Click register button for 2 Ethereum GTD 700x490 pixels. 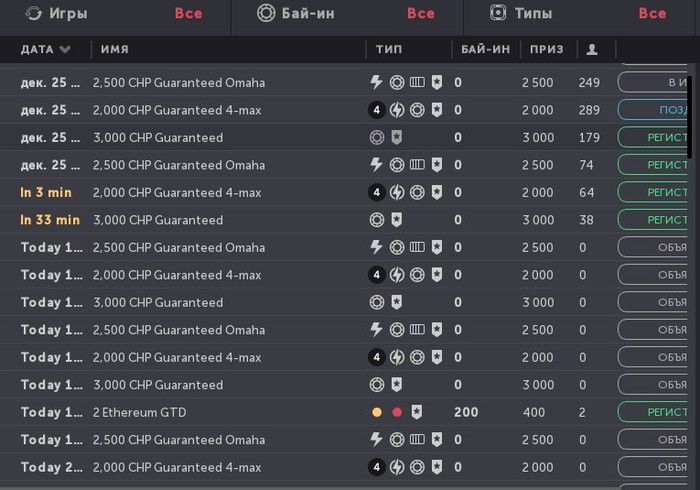click(x=655, y=412)
